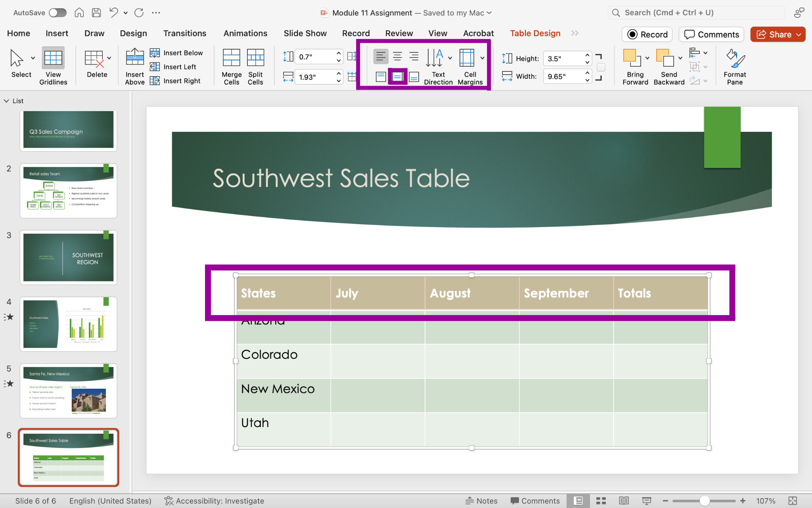This screenshot has height=508, width=812.
Task: Collapse the List section in slide panel
Action: (6, 101)
